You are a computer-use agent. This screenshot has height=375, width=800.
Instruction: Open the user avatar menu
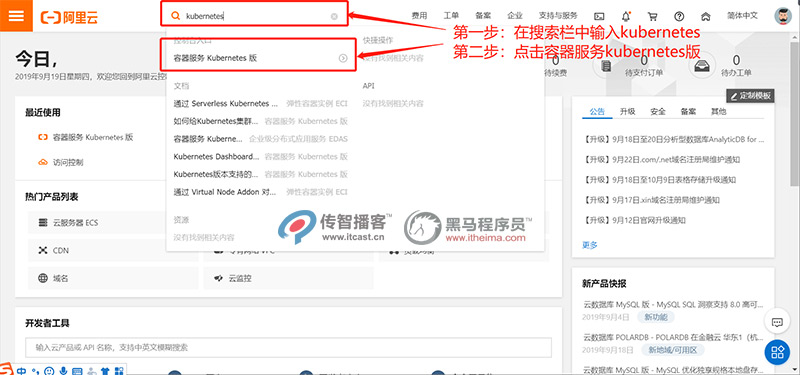(x=783, y=16)
